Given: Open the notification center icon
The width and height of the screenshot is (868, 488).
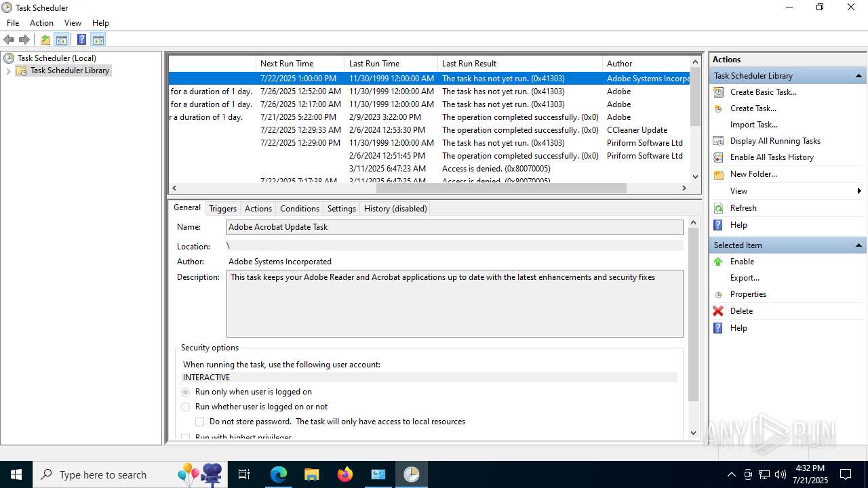Looking at the screenshot, I should (846, 474).
